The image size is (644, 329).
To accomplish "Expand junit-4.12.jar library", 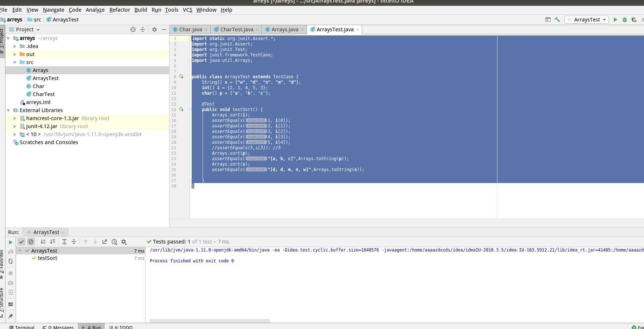I will 15,126.
